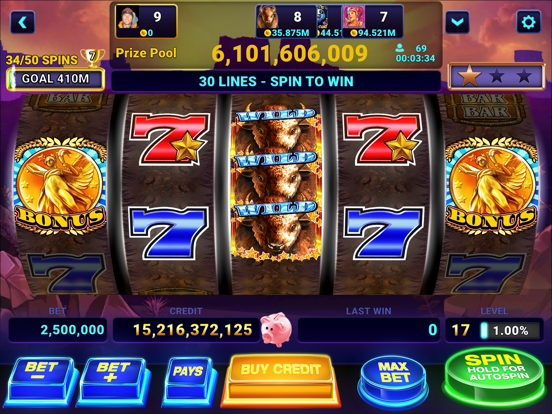This screenshot has height=414, width=552.
Task: Tap the GOAL 410M progress bar
Action: click(x=56, y=79)
